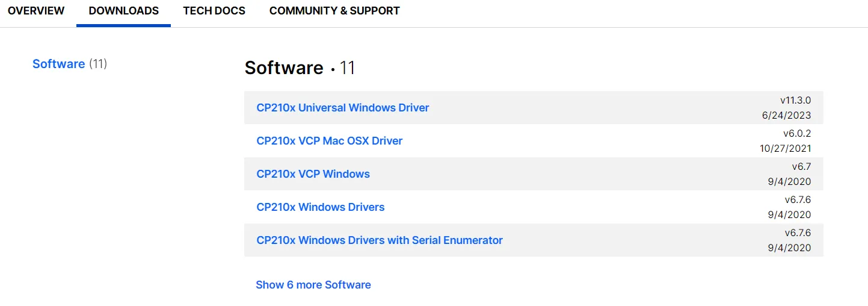This screenshot has width=868, height=306.
Task: Click the 9/4/2020 date in Serial Enumerator row
Action: (x=789, y=248)
